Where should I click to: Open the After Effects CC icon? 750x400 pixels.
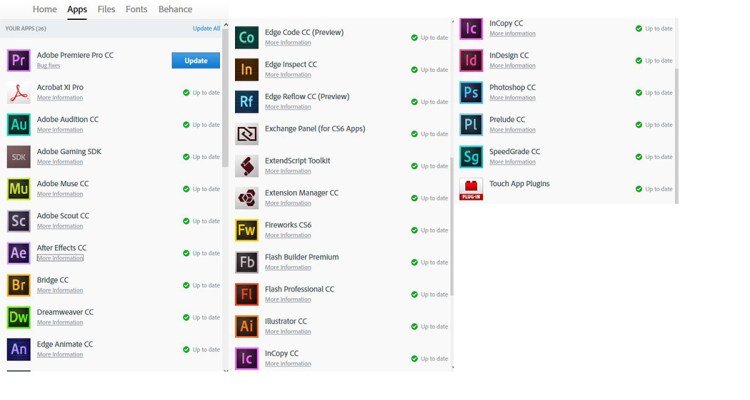tap(18, 253)
